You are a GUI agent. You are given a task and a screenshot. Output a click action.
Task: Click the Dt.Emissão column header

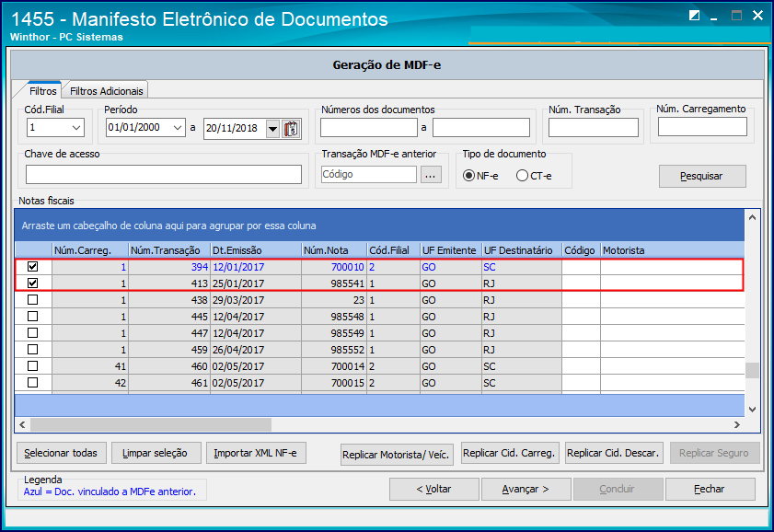click(x=256, y=250)
